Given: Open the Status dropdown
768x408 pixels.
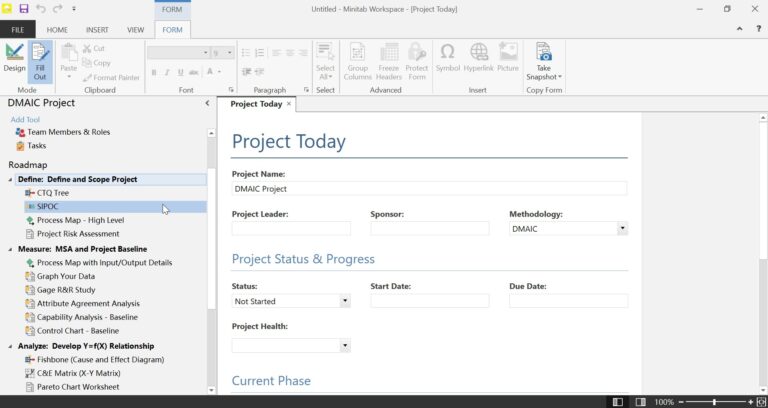Looking at the screenshot, I should 345,301.
